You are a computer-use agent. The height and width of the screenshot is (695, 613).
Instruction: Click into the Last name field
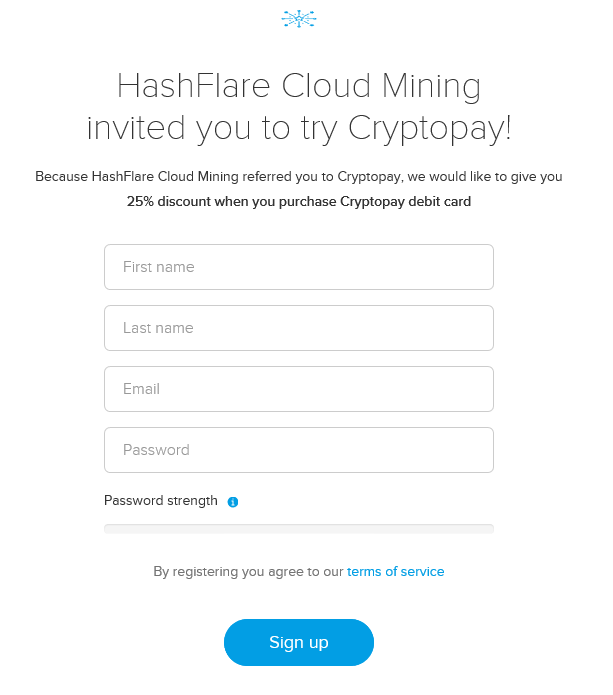pos(299,328)
